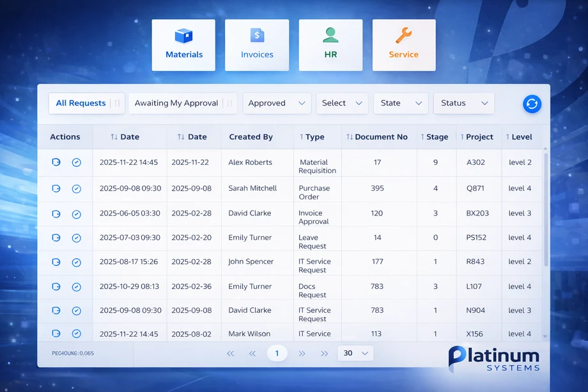Open the HR module card
Screen dimensions: 588x392
[x=330, y=45]
